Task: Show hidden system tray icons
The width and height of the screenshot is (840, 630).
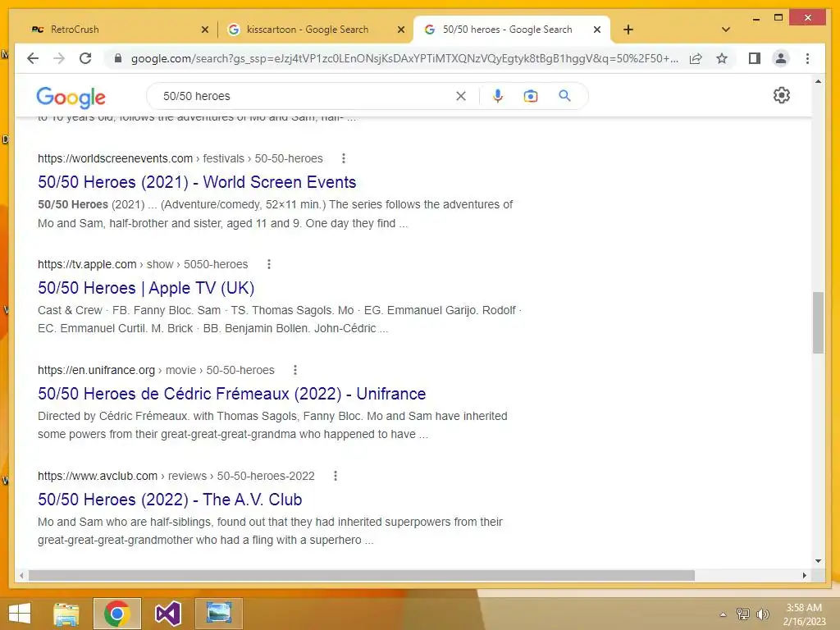Action: pyautogui.click(x=723, y=614)
